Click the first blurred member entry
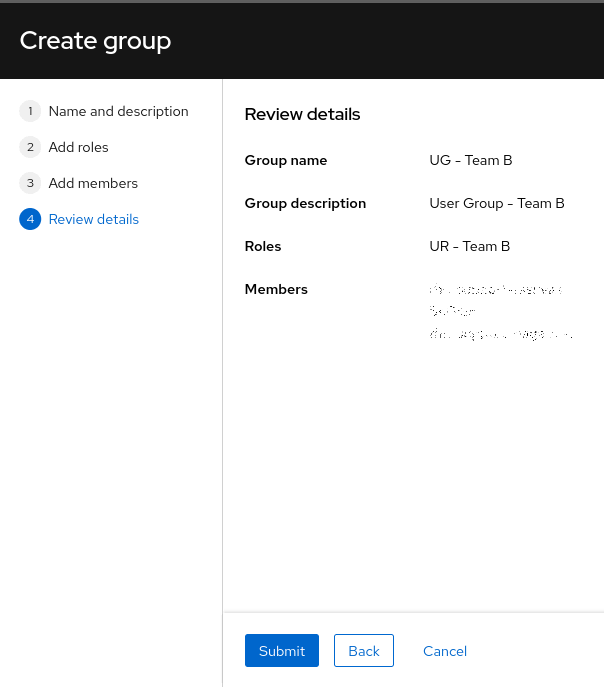This screenshot has width=604, height=687. point(495,290)
